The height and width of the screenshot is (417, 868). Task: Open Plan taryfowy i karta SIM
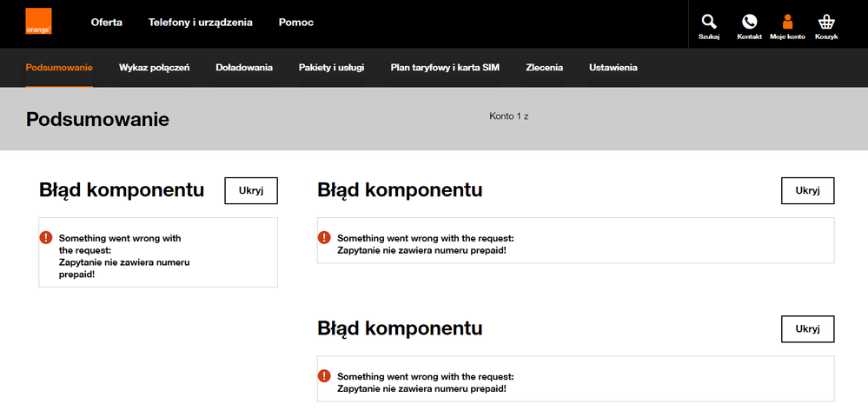pos(445,68)
